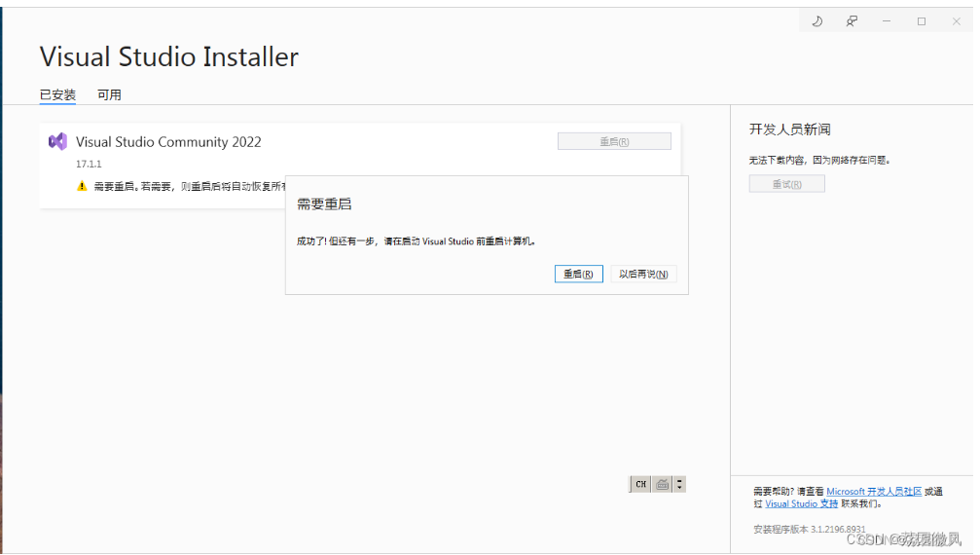Select the 无法下载内容 network error message
This screenshot has width=980, height=555.
(818, 160)
